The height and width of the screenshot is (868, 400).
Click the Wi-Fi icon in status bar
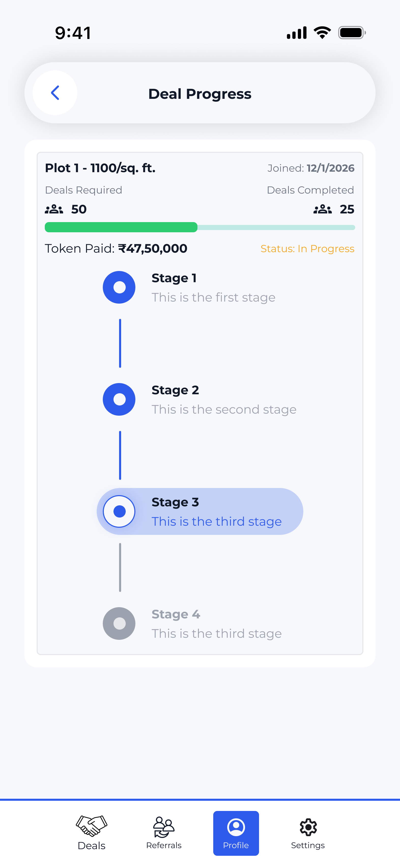click(322, 32)
